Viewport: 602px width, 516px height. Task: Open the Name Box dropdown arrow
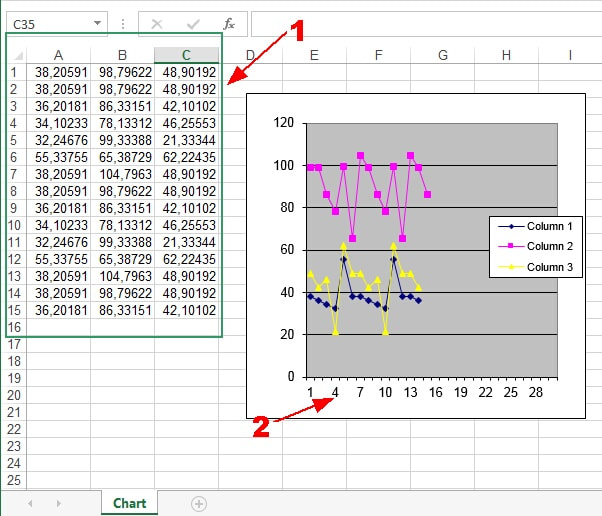coord(98,23)
